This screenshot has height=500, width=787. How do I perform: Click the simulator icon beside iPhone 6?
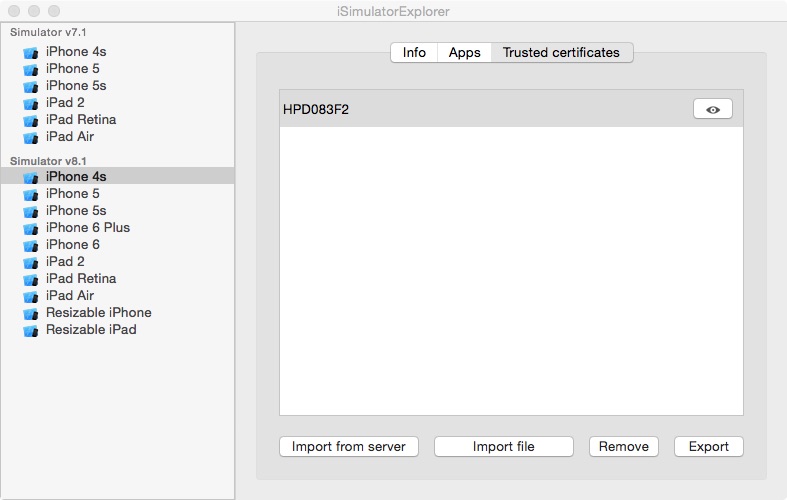(x=31, y=245)
